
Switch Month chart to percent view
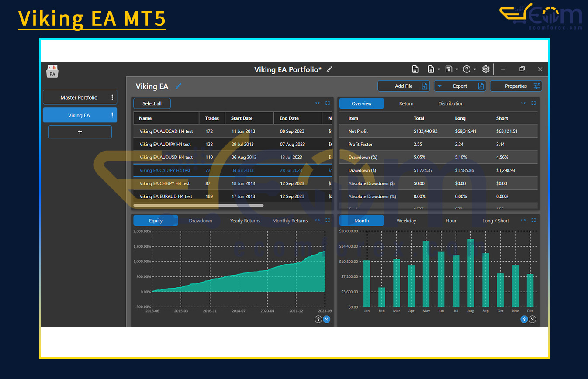[532, 320]
